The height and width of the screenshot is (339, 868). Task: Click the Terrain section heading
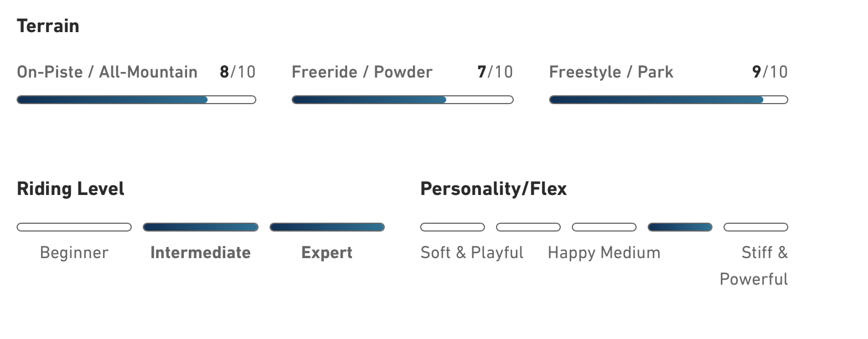coord(48,26)
